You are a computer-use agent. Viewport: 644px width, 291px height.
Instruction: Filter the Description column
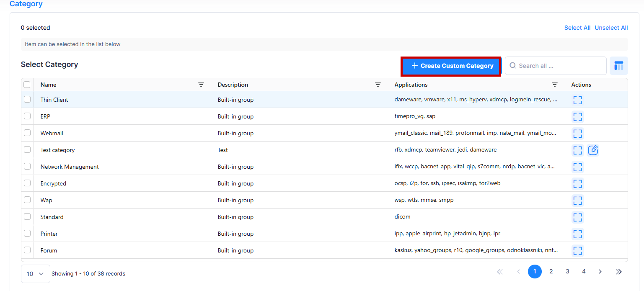(378, 85)
